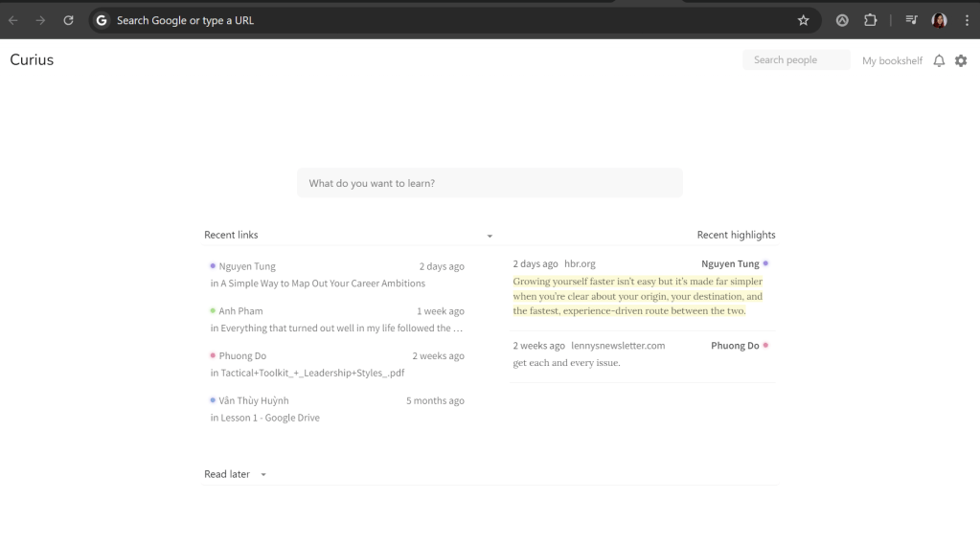The image size is (980, 545).
Task: Click the user profile avatar icon
Action: (940, 20)
